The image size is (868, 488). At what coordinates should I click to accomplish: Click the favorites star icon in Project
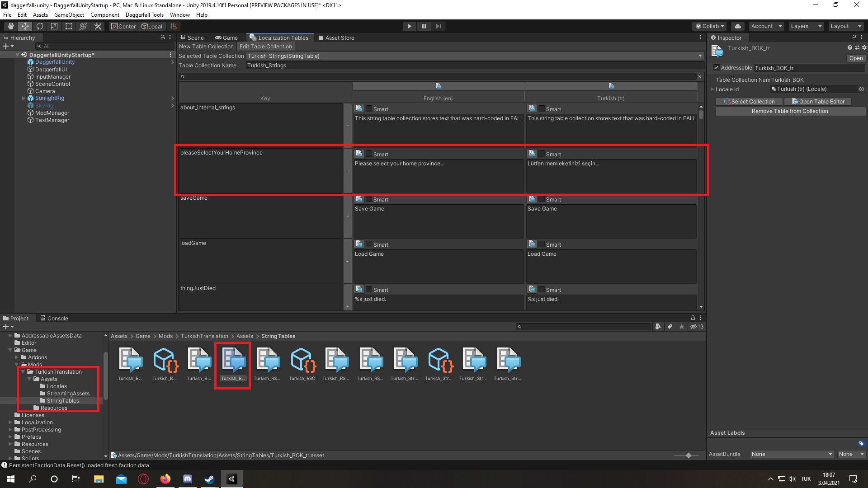[682, 327]
